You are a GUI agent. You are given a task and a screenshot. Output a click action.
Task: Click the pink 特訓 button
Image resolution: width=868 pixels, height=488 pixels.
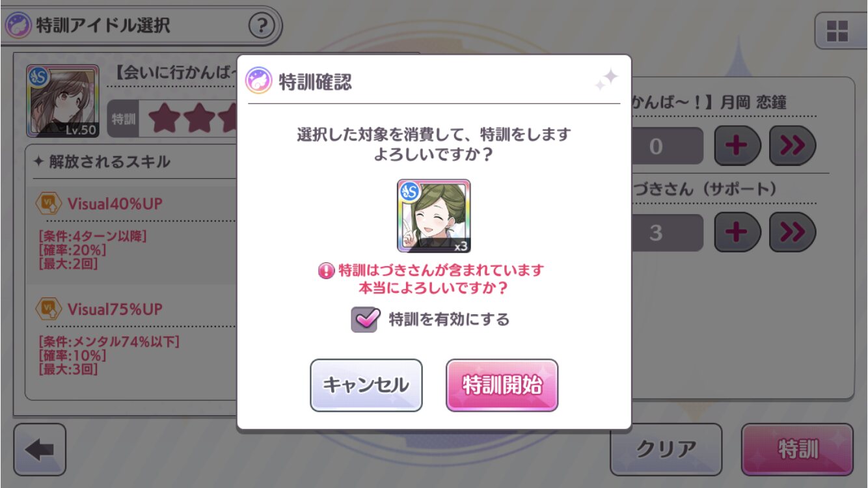coord(797,450)
